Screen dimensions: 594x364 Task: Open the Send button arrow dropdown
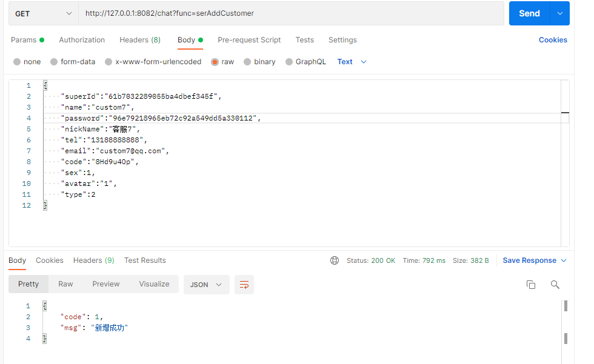coord(559,13)
